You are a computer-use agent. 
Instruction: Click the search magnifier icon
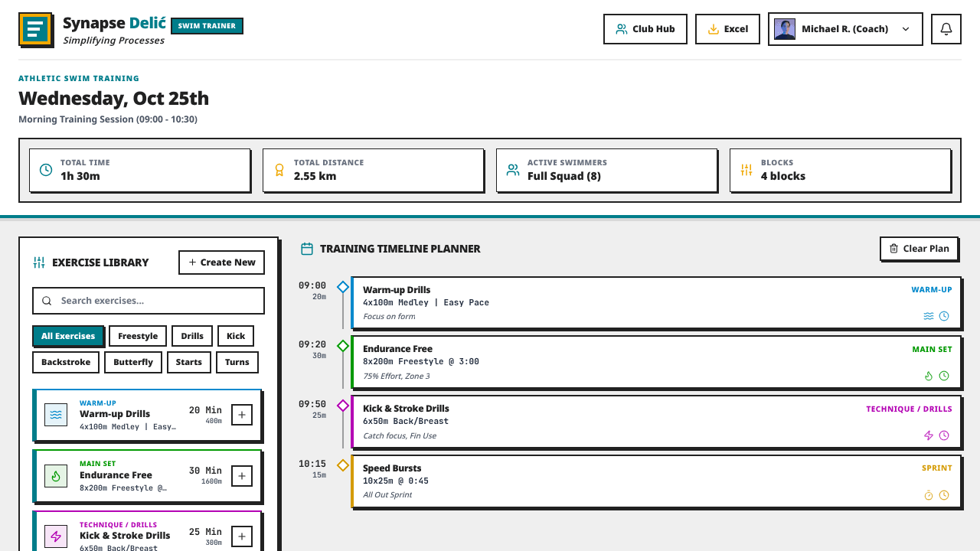[x=47, y=301]
